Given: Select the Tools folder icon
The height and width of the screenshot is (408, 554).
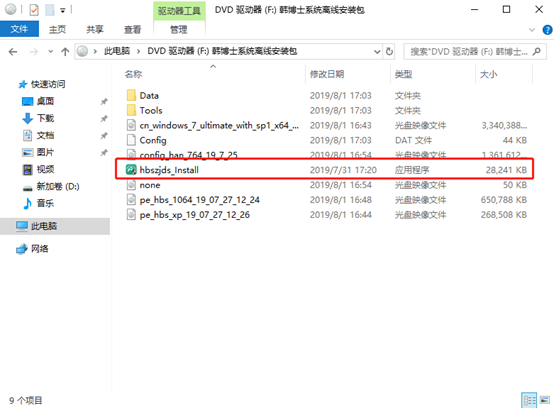Looking at the screenshot, I should point(131,110).
